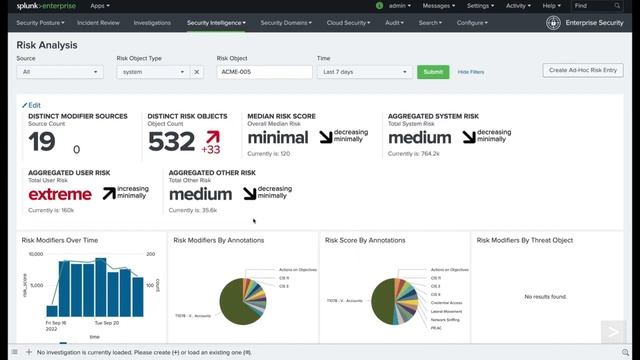The image size is (640, 360).
Task: Click the Aggregated Other Risk decreasing arrow
Action: 249,193
